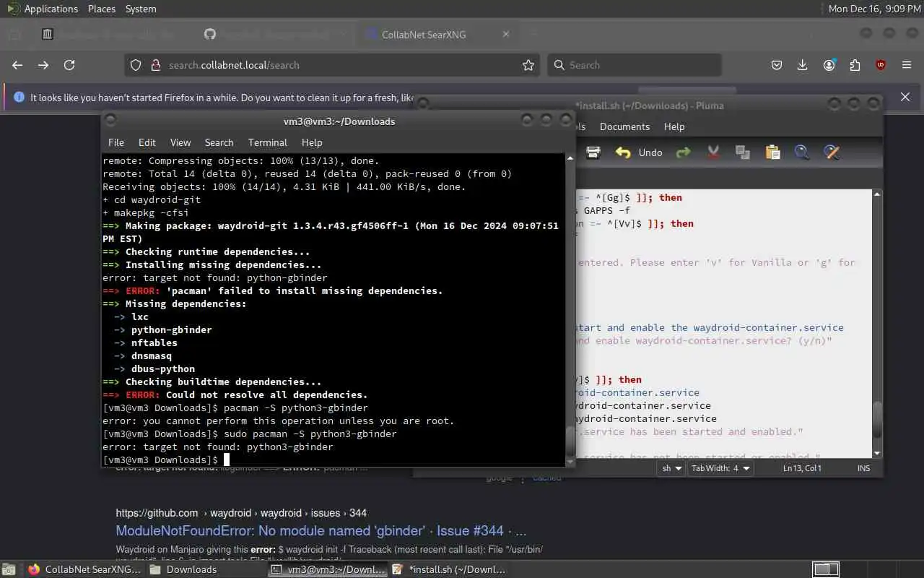Click the INS indicator in Pluma status bar
This screenshot has height=578, width=924.
point(863,468)
